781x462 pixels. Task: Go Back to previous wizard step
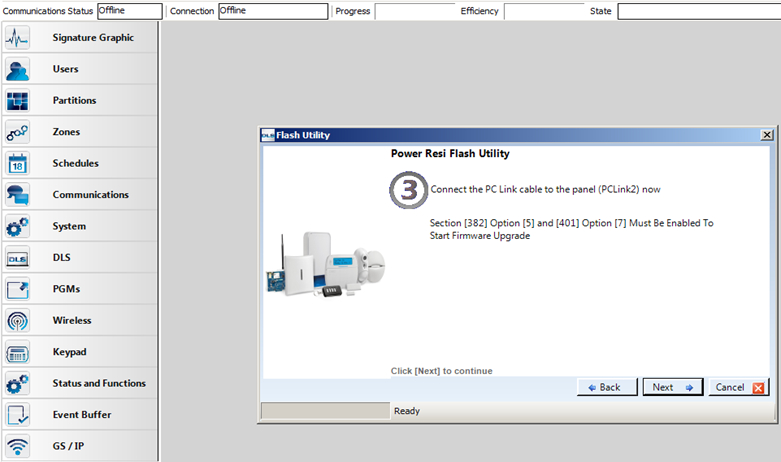tap(605, 387)
